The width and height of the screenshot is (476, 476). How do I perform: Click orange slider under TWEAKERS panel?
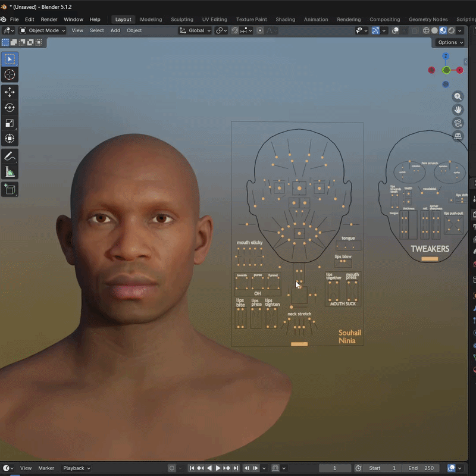(x=430, y=259)
